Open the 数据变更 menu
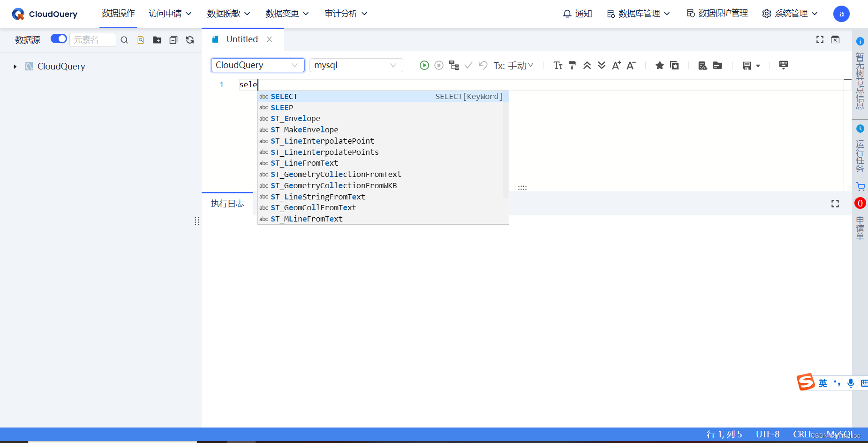The image size is (868, 443). point(287,14)
